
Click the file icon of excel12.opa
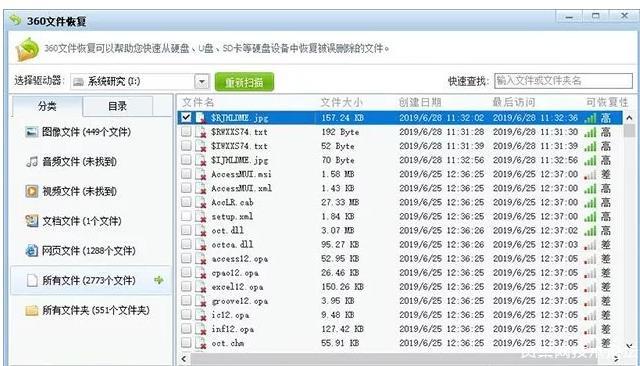point(200,287)
